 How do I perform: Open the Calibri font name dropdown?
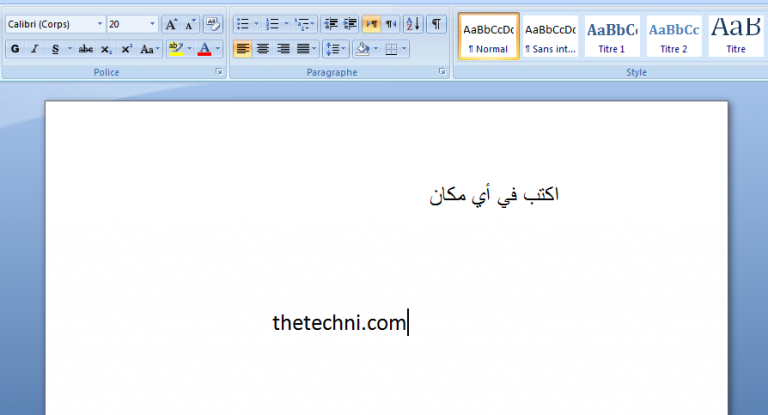(x=100, y=24)
